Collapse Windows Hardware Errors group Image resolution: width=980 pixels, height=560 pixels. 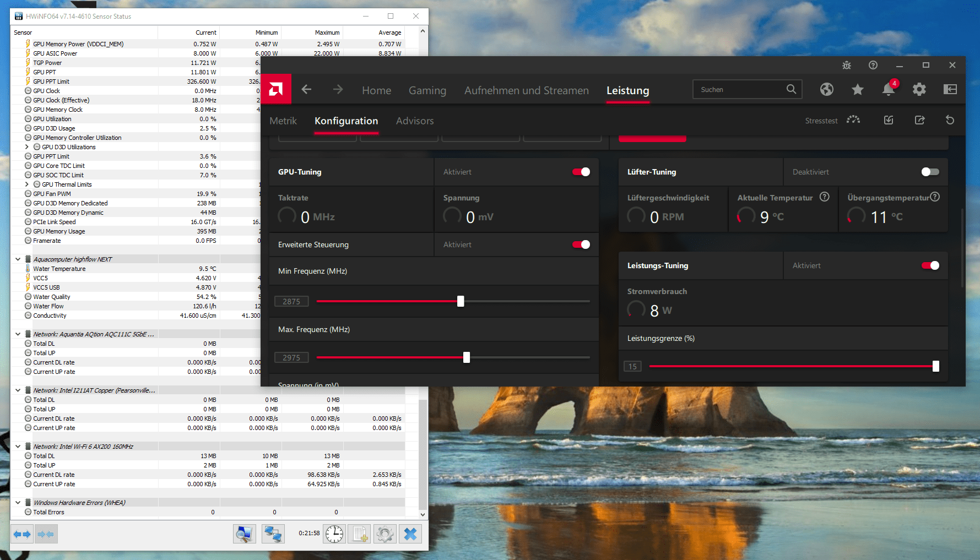coord(18,503)
